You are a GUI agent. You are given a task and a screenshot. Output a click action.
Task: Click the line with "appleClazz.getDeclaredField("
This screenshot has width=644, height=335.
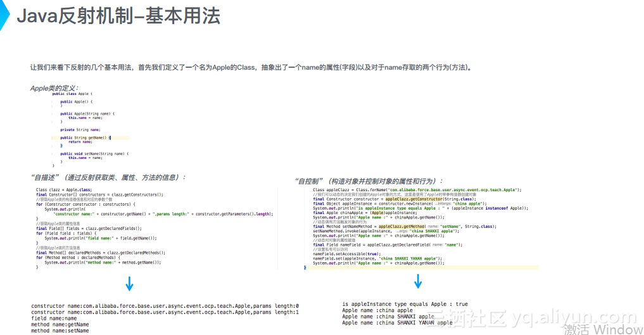point(388,244)
